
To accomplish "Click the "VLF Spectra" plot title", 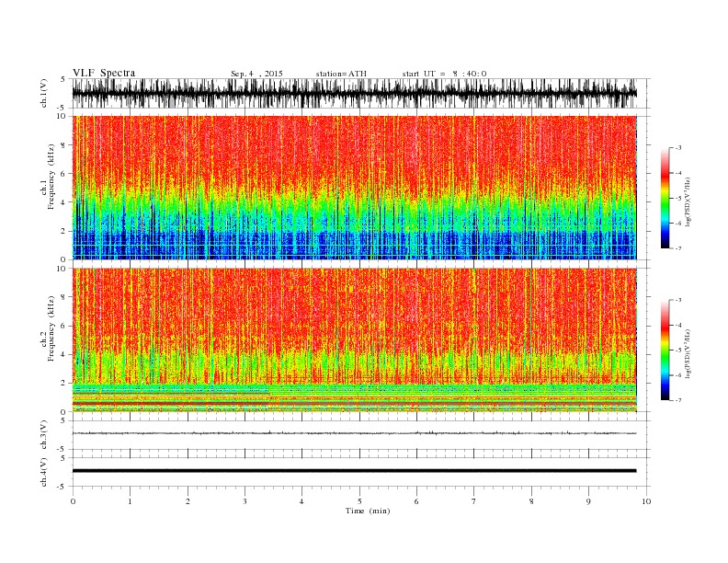I will coord(104,73).
